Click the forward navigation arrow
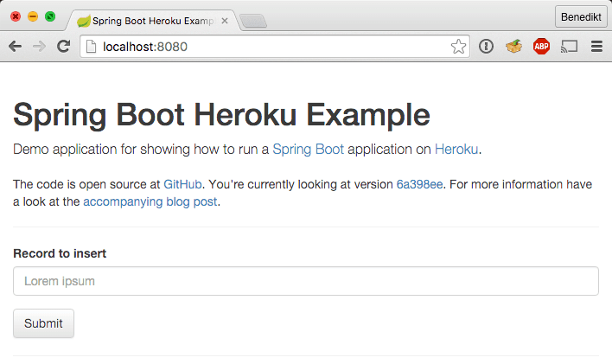The height and width of the screenshot is (364, 612). (x=39, y=47)
